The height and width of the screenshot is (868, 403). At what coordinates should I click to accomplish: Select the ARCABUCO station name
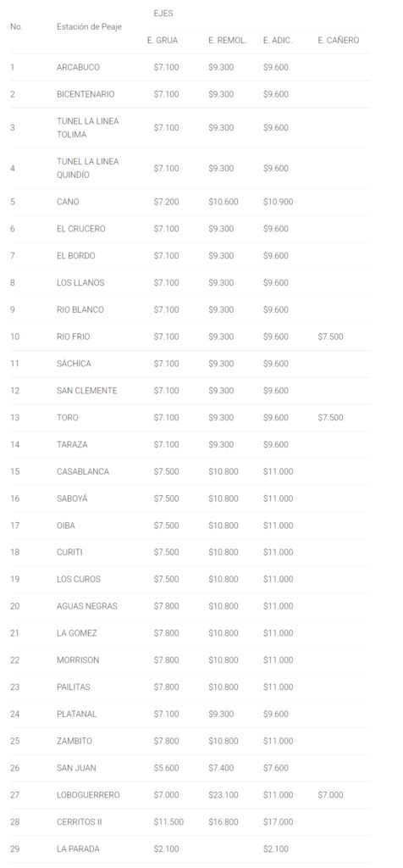(x=78, y=67)
